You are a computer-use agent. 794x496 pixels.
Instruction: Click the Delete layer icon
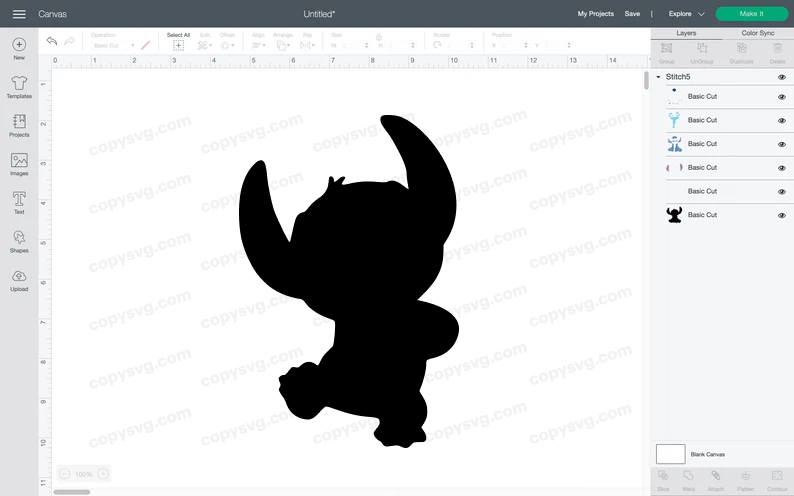click(778, 48)
